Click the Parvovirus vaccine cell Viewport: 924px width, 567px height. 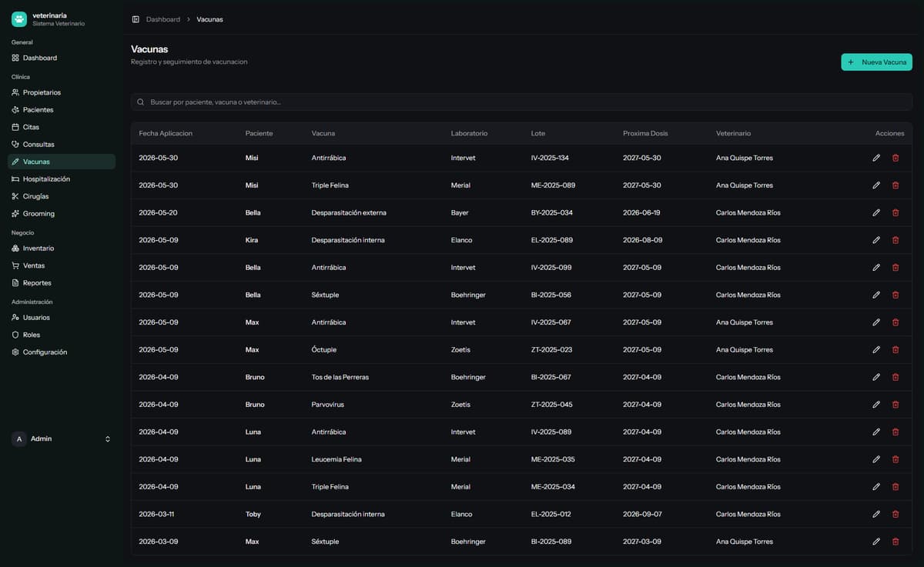click(328, 405)
